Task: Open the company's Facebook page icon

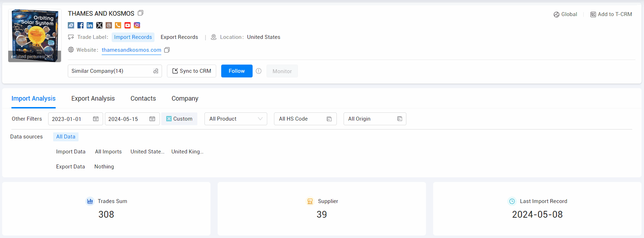Action: pyautogui.click(x=80, y=25)
